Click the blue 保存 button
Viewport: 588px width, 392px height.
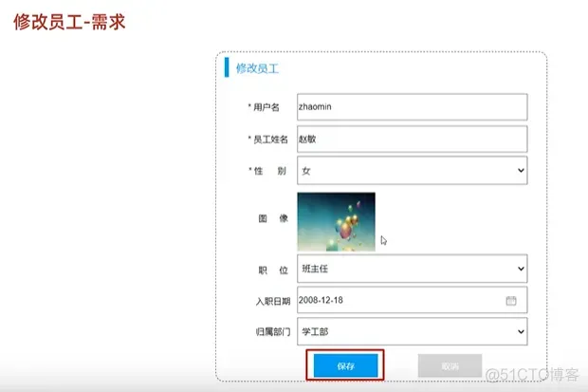(x=346, y=365)
